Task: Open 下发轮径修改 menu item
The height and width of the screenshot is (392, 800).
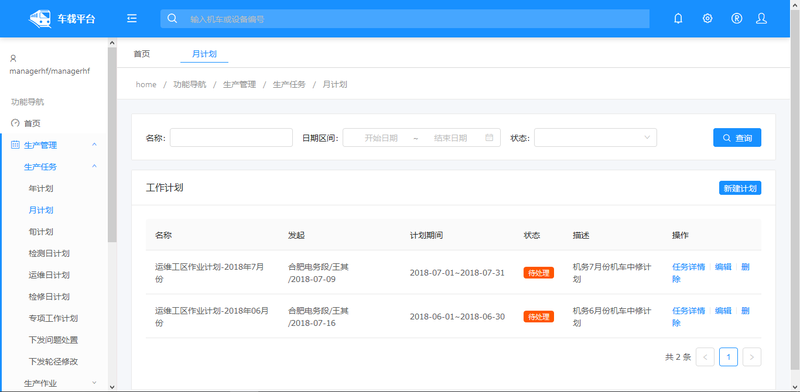Action: click(53, 361)
